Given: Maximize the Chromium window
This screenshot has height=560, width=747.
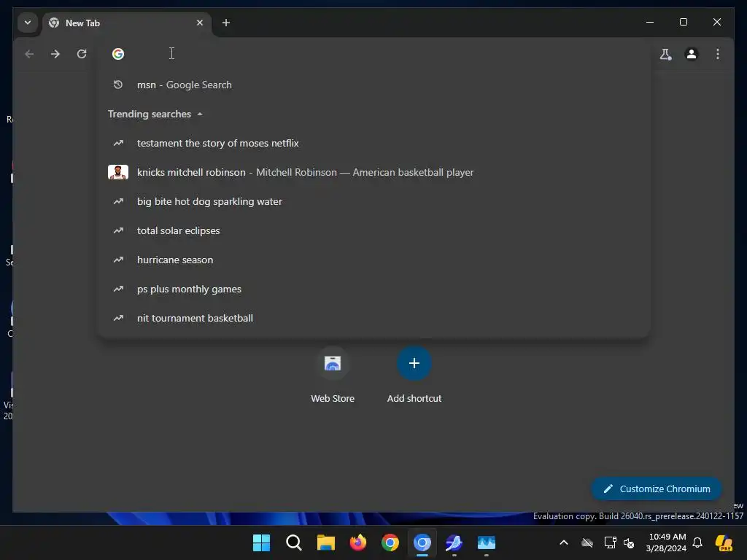Looking at the screenshot, I should [683, 22].
